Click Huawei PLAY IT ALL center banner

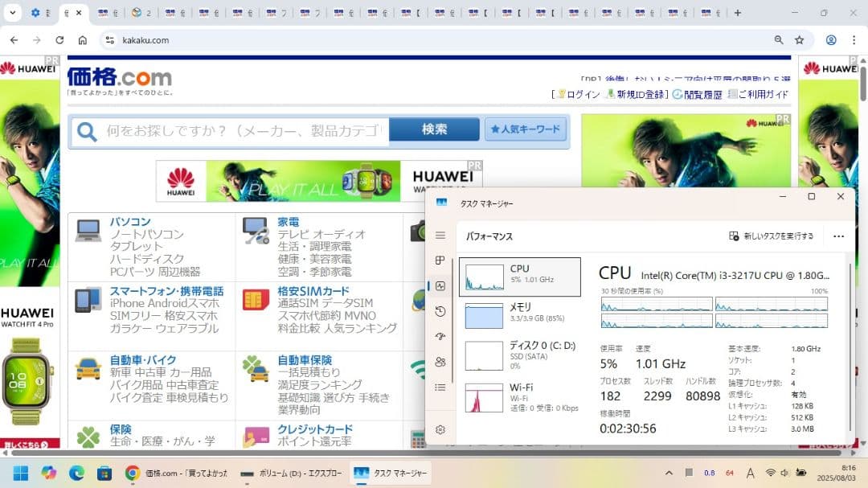click(x=319, y=181)
